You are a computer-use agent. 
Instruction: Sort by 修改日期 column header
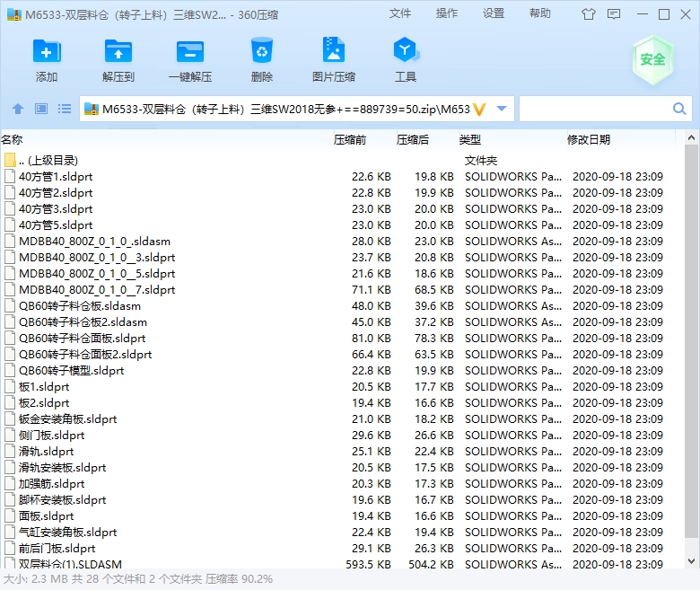589,140
